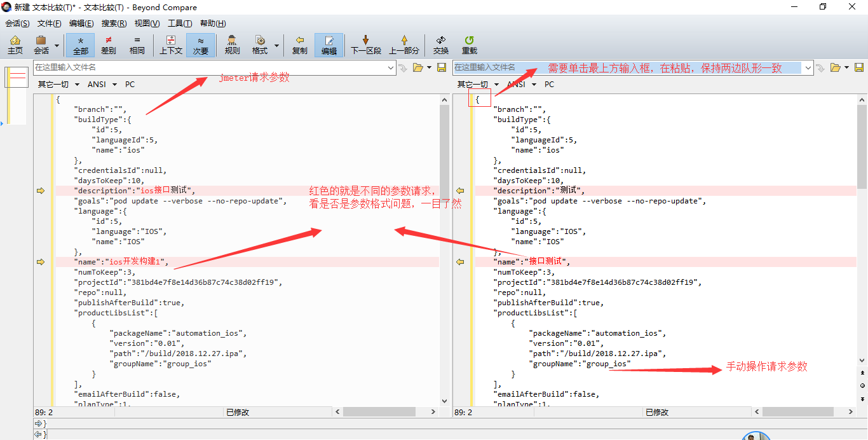Jump to 上一部分 previous difference section
This screenshot has width=868, height=440.
coord(404,45)
